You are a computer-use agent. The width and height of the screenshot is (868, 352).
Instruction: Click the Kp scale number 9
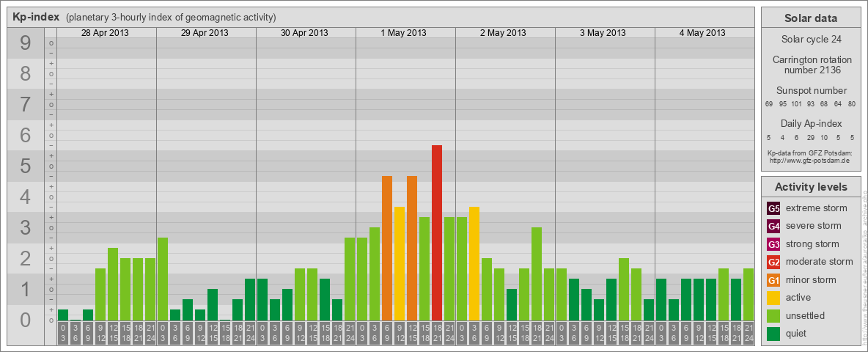coord(26,43)
